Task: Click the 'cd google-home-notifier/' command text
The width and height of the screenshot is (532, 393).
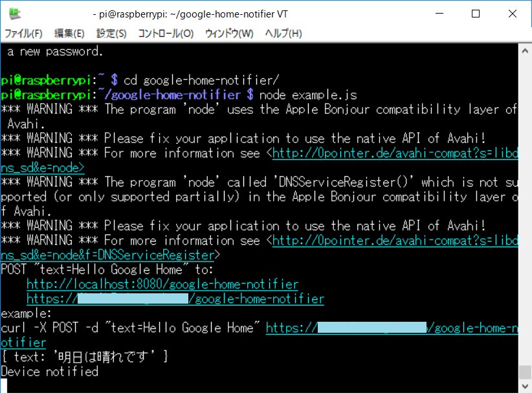Action: [201, 80]
